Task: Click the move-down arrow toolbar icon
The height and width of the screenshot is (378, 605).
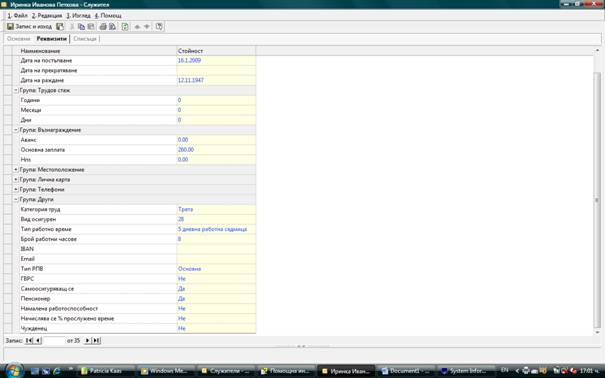Action: [x=147, y=27]
